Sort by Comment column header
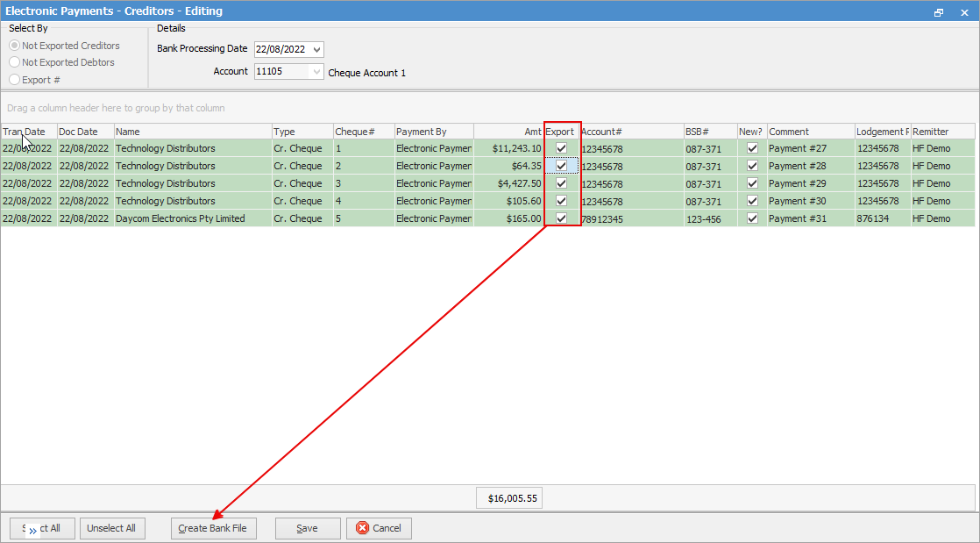This screenshot has height=543, width=980. [811, 132]
